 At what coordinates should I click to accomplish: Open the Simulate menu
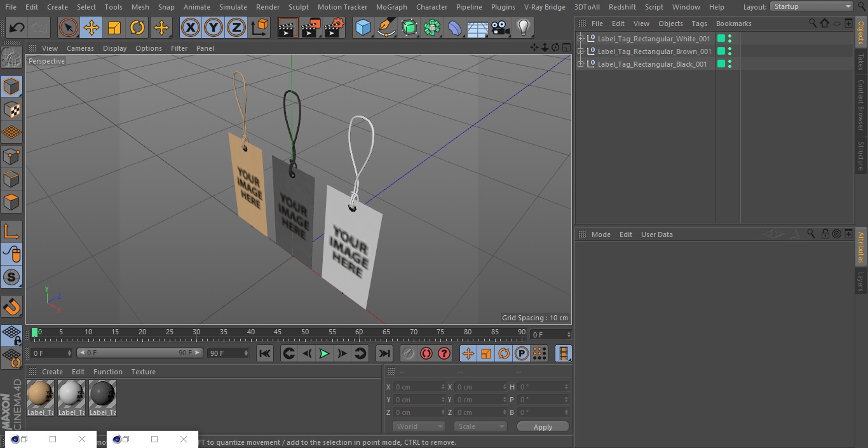pos(233,7)
